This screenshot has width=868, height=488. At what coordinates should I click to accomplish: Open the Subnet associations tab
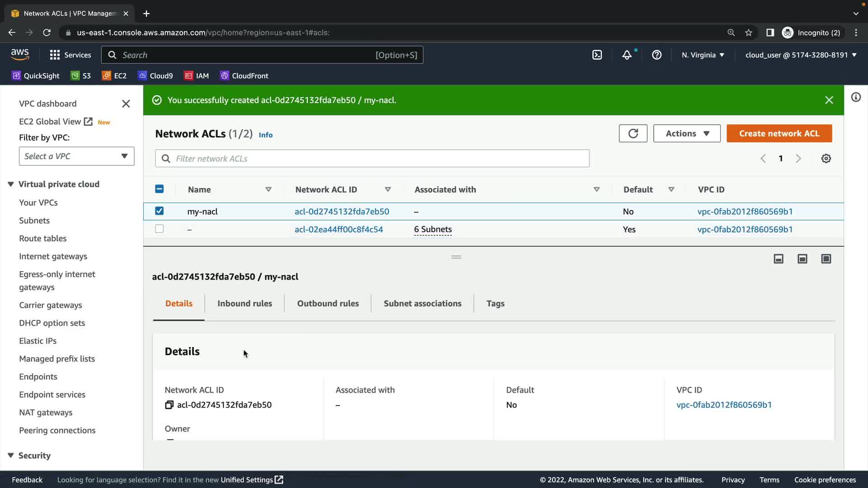coord(422,304)
